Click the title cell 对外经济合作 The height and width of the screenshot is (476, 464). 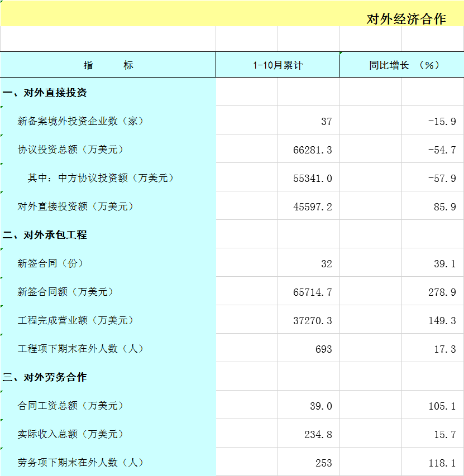pyautogui.click(x=406, y=18)
